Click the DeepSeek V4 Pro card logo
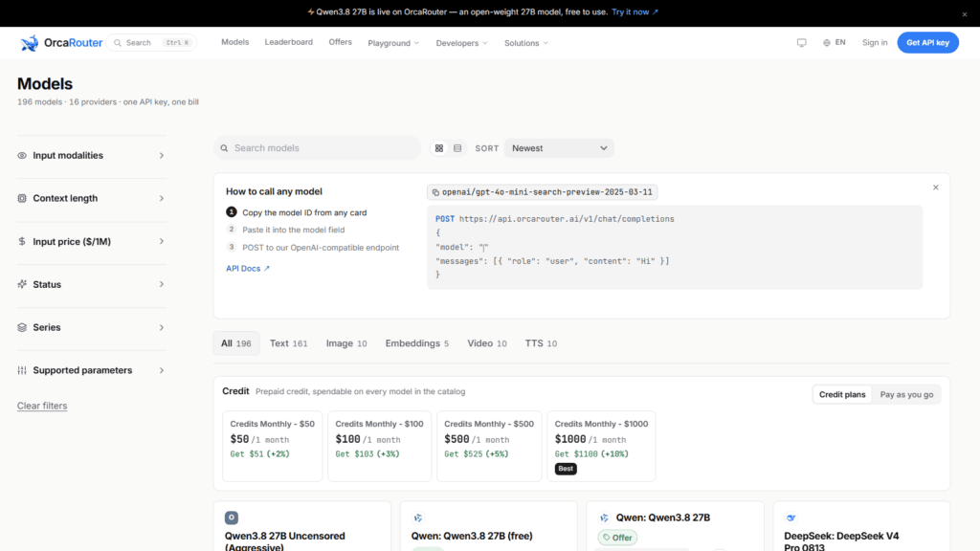The image size is (980, 551). (791, 518)
